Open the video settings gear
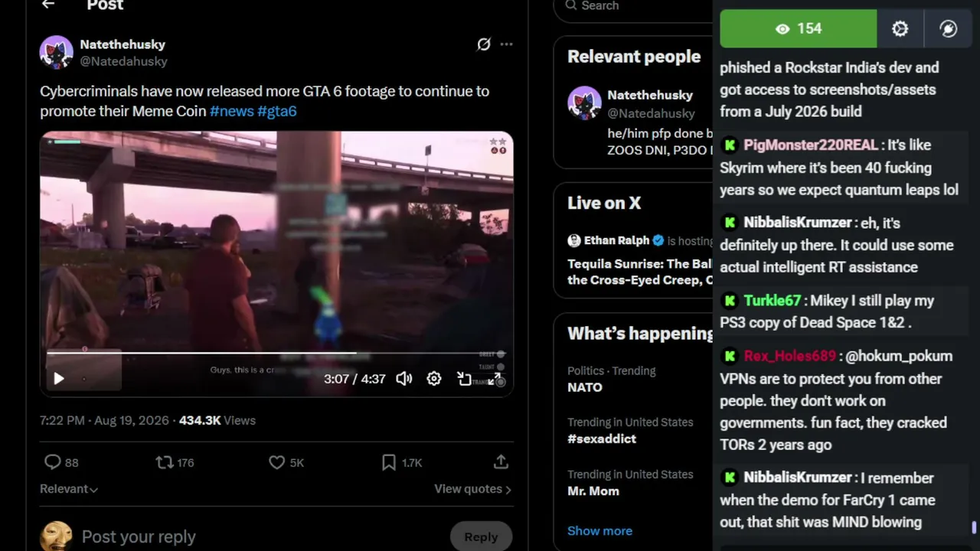The width and height of the screenshot is (980, 551). pos(434,379)
